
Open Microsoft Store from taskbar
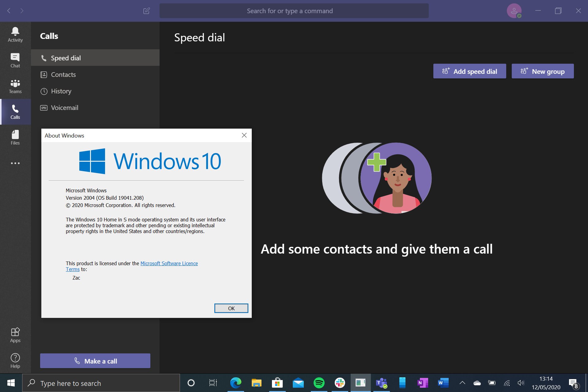point(277,383)
